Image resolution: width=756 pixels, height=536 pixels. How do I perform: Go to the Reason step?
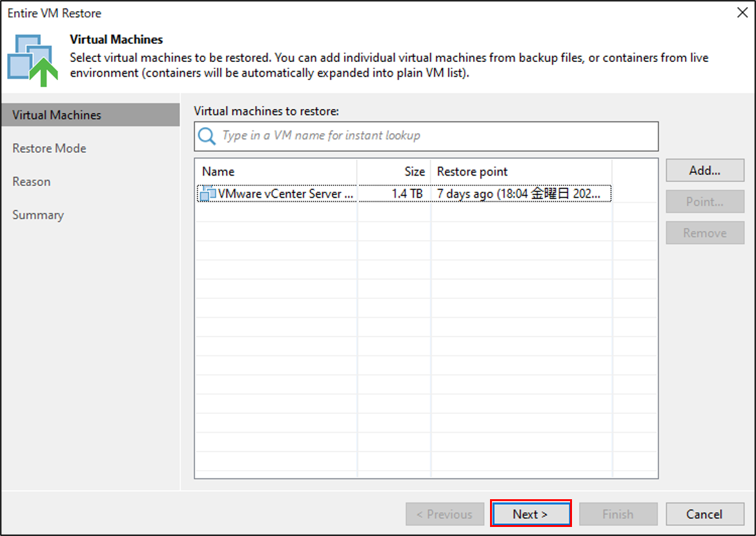tap(32, 181)
